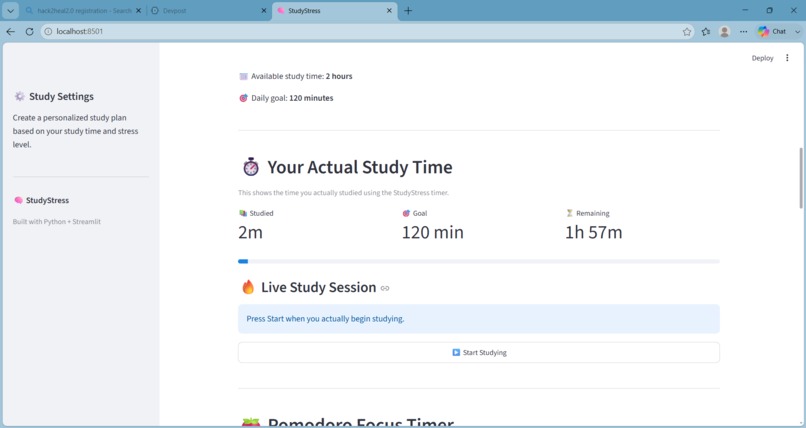The image size is (806, 428).
Task: Click the study progress bar
Action: click(x=479, y=262)
